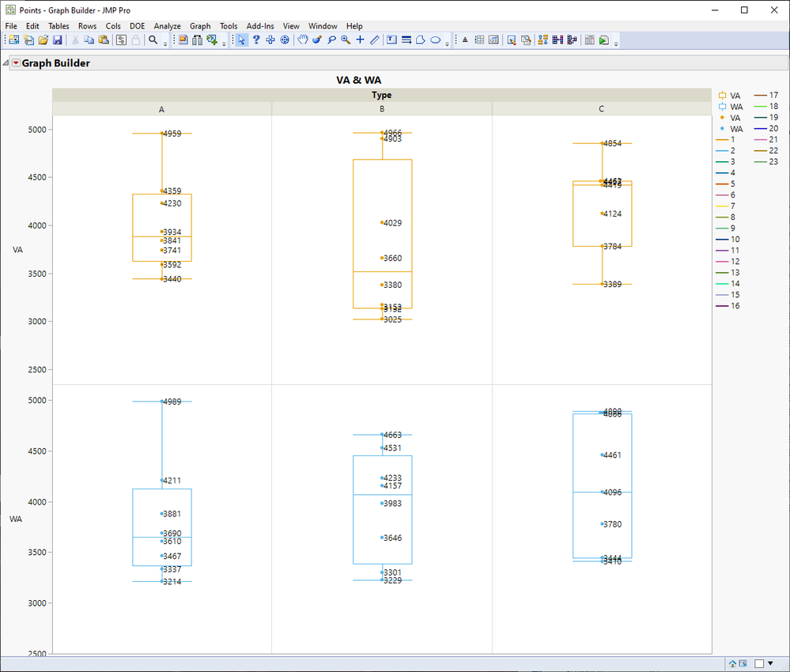Screen dimensions: 790x672
Task: Run script with green play icon
Action: (603, 40)
